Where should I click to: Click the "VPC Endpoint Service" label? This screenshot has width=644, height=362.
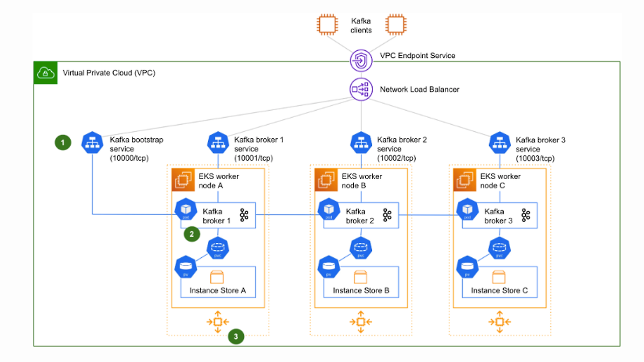pos(418,56)
